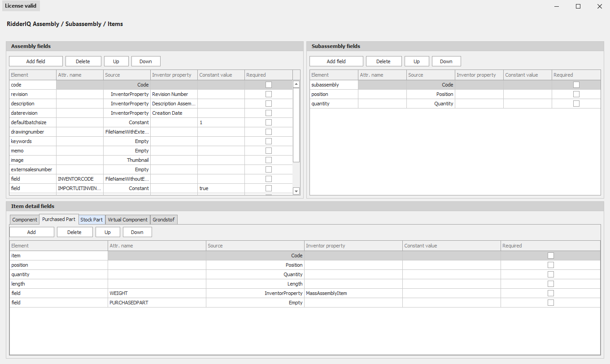This screenshot has height=364, width=610.
Task: Enable Required on the WEIGHT field row
Action: [x=551, y=293]
